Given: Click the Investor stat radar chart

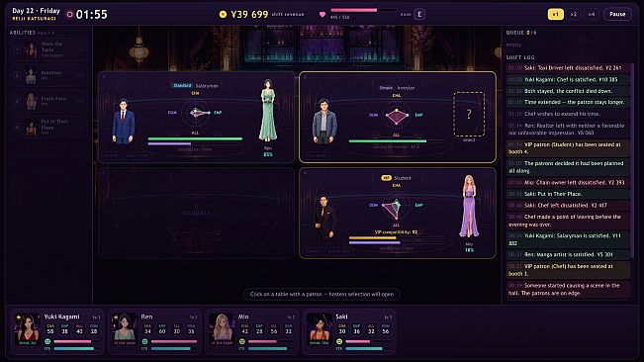Looking at the screenshot, I should coord(396,116).
